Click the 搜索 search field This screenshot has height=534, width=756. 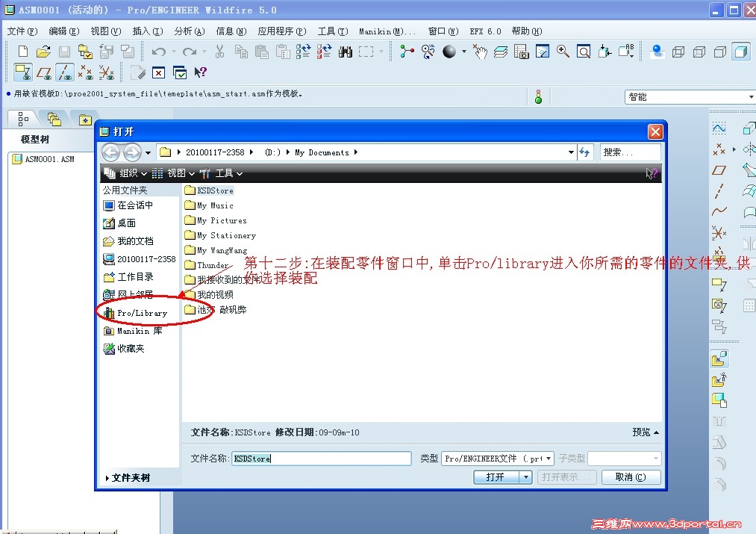click(630, 152)
